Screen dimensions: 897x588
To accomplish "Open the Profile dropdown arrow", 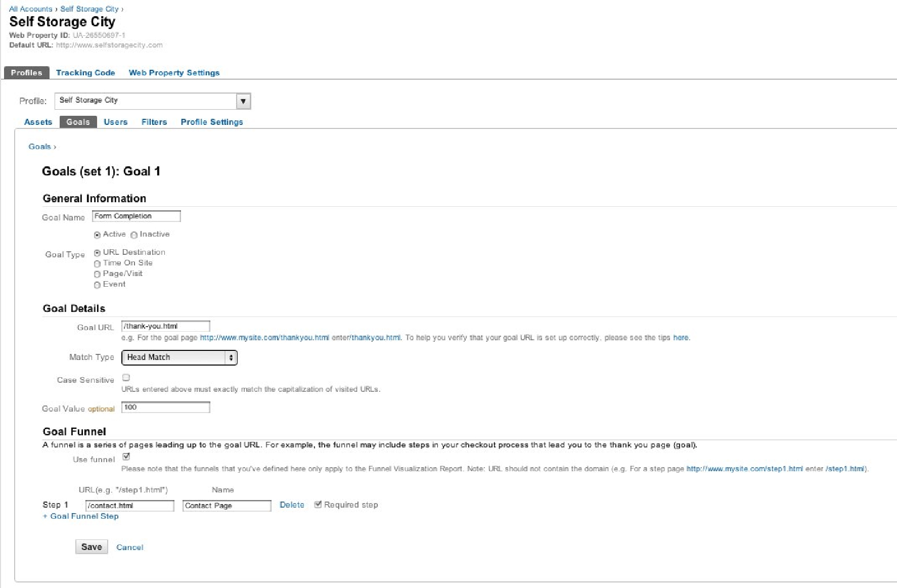I will click(x=243, y=101).
